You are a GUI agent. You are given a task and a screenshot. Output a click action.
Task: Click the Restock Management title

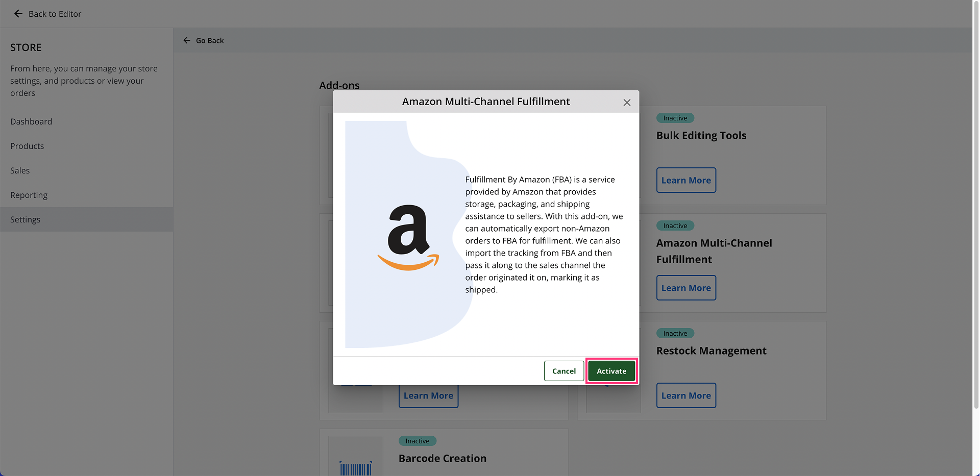(x=711, y=350)
